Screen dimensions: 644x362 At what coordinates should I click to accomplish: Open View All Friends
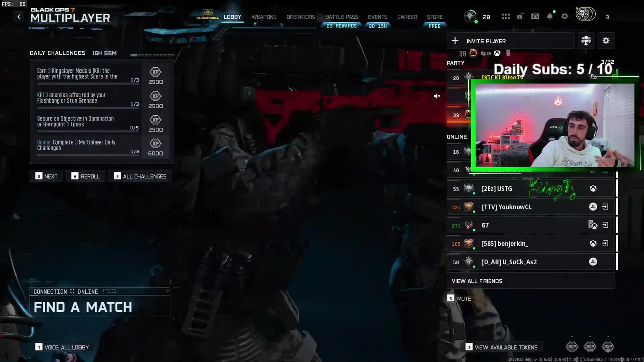coord(530,281)
